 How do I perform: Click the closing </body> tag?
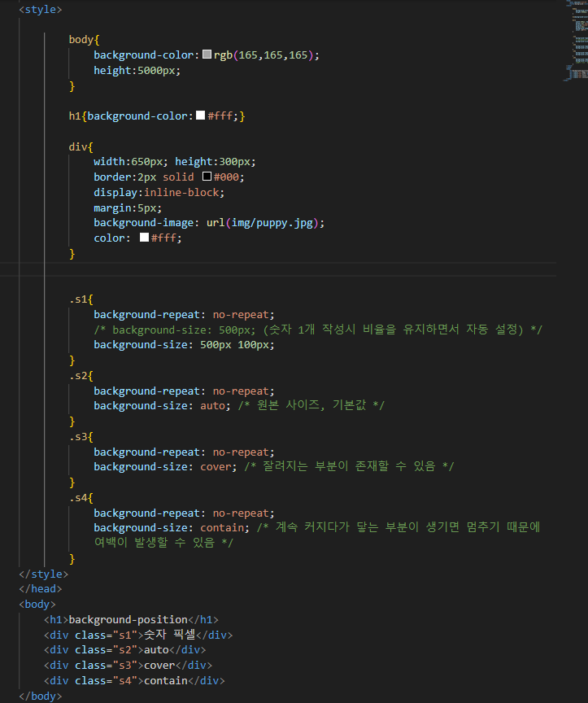(41, 696)
